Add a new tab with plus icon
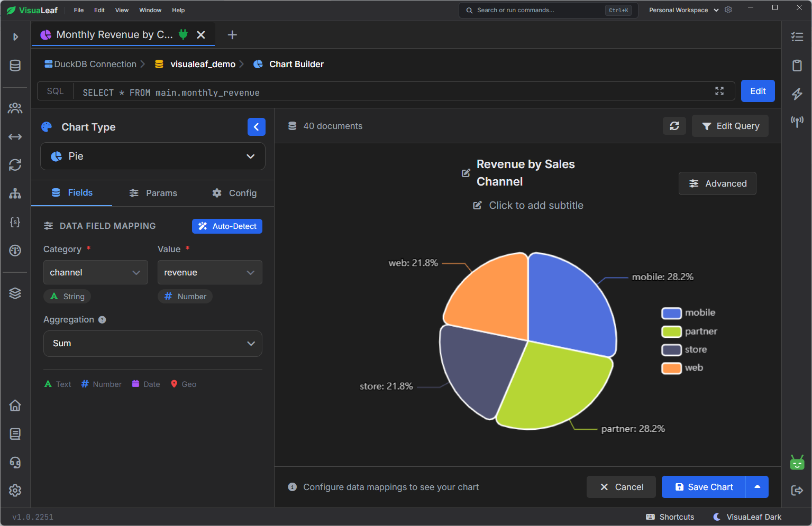Viewport: 812px width, 526px height. (x=232, y=35)
